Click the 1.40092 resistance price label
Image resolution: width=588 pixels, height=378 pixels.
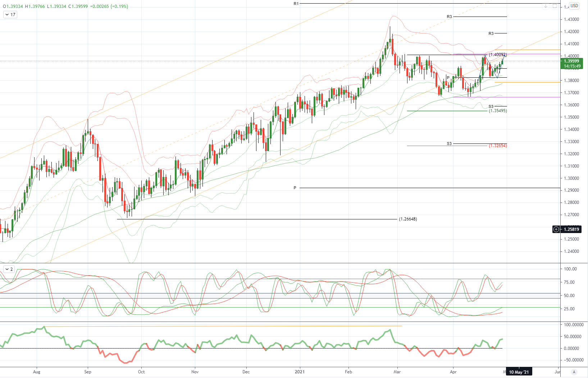tap(497, 55)
